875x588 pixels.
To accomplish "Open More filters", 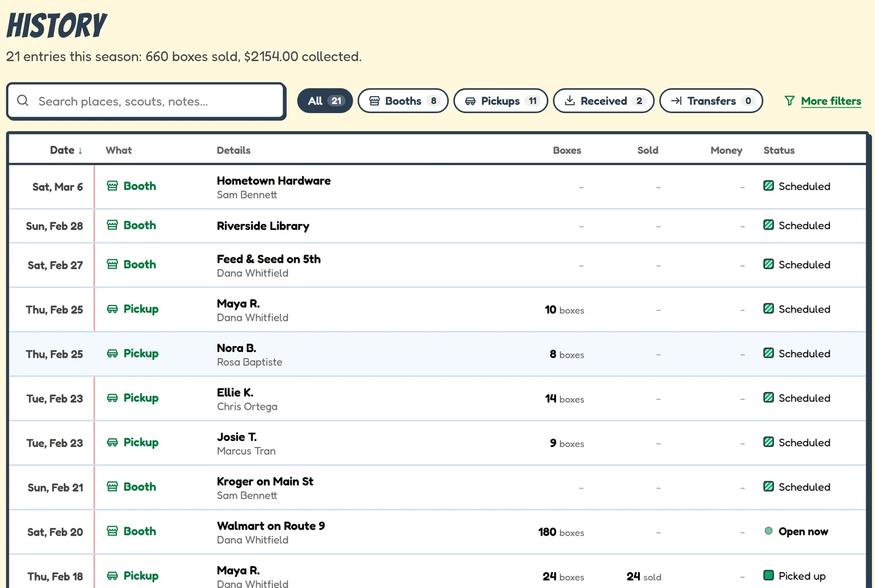I will (x=831, y=101).
